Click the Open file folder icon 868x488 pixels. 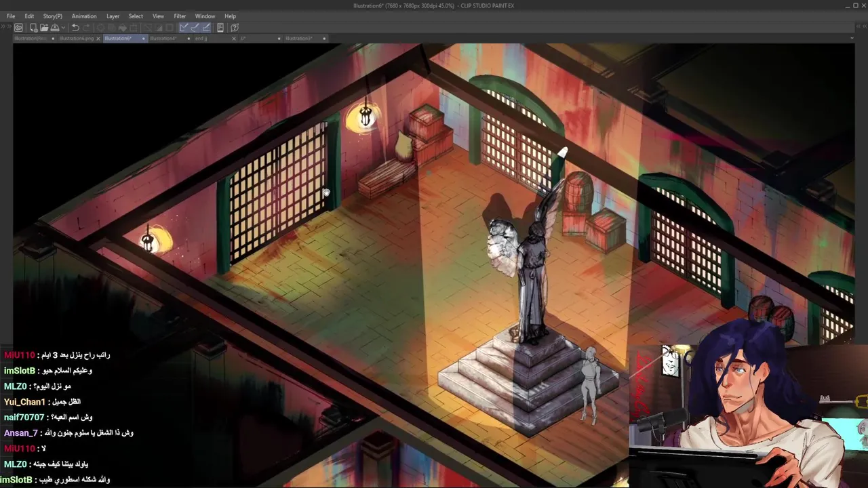pos(44,28)
